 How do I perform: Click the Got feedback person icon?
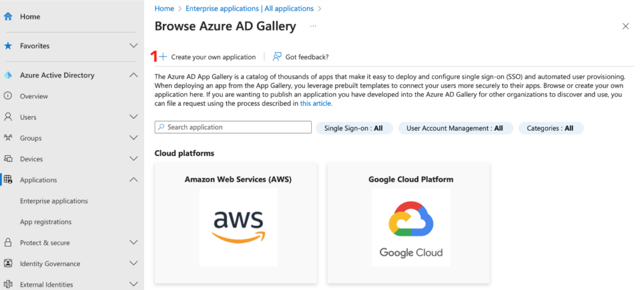(277, 57)
